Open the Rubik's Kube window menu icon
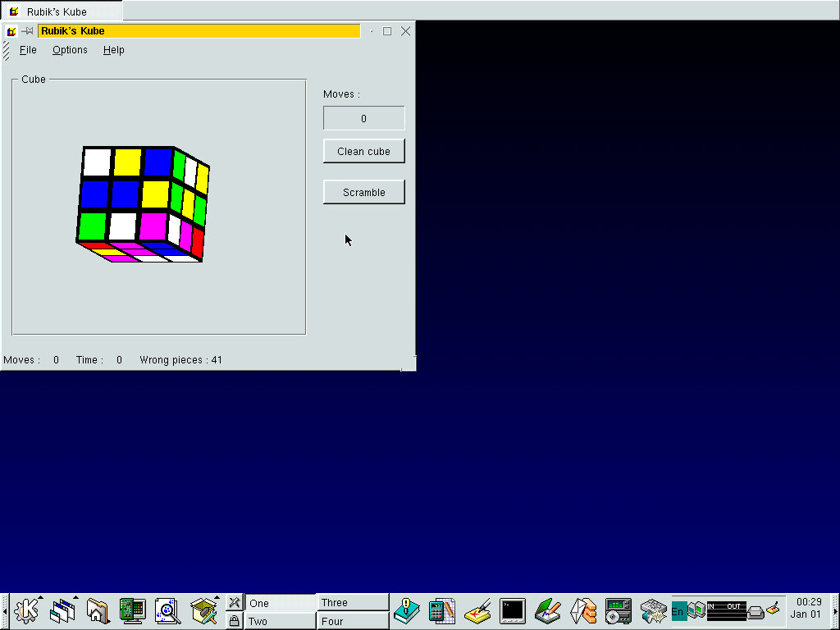The image size is (840, 630). point(11,31)
